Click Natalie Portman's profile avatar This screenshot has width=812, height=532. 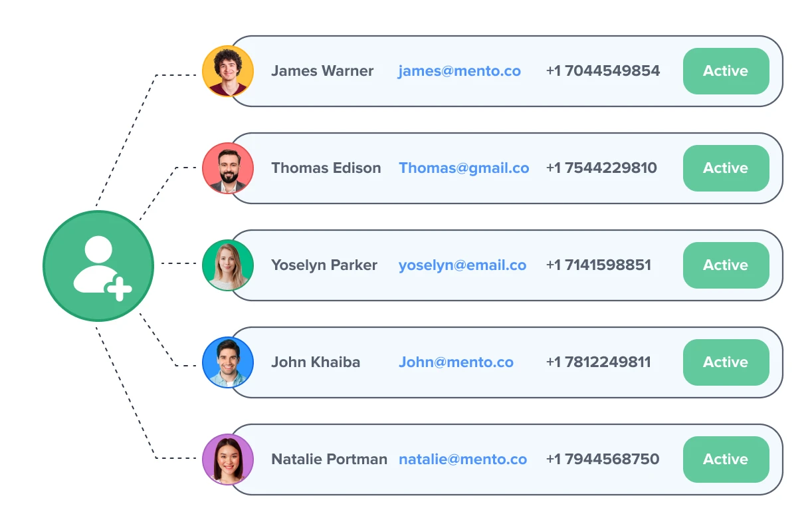(x=228, y=460)
